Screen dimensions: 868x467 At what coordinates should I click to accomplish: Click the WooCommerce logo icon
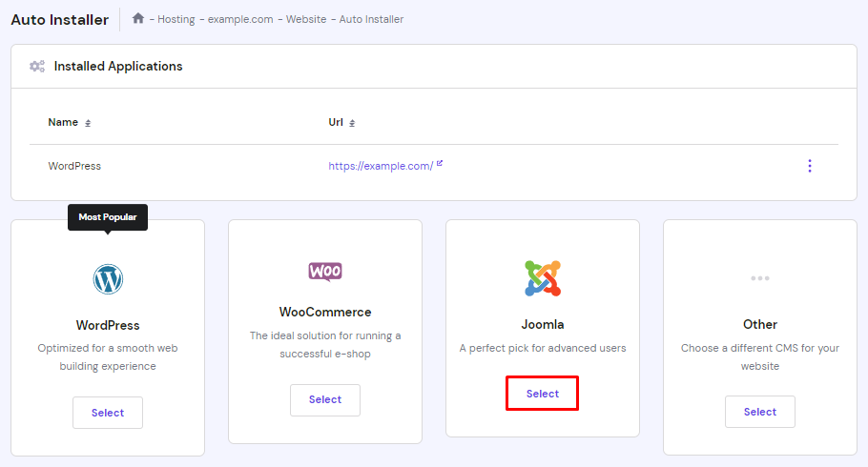[x=325, y=272]
